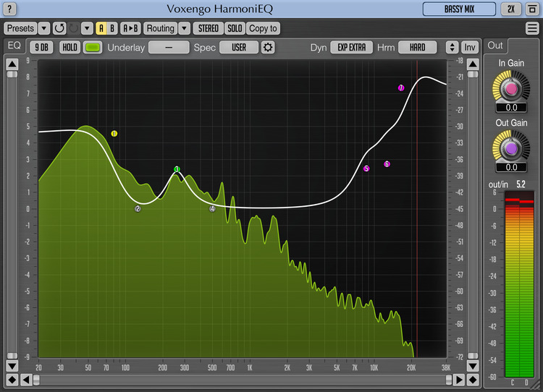
Task: Select green EQ band point 3
Action: (x=177, y=169)
